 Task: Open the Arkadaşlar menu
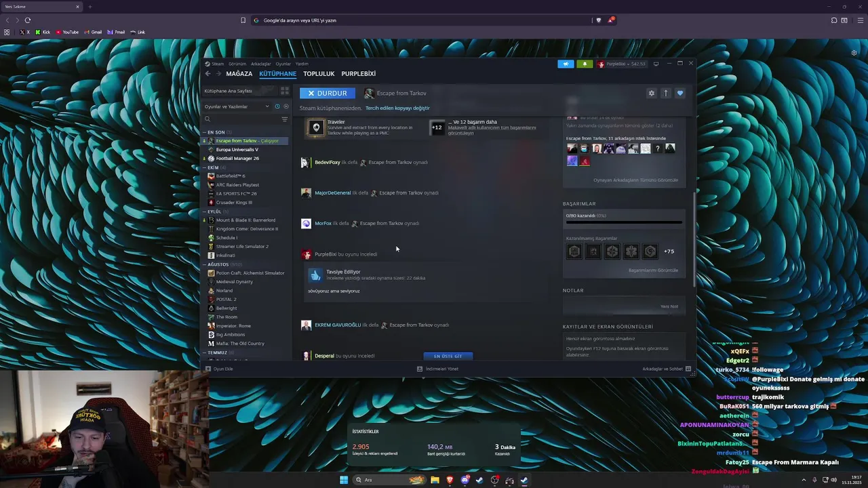coord(261,64)
